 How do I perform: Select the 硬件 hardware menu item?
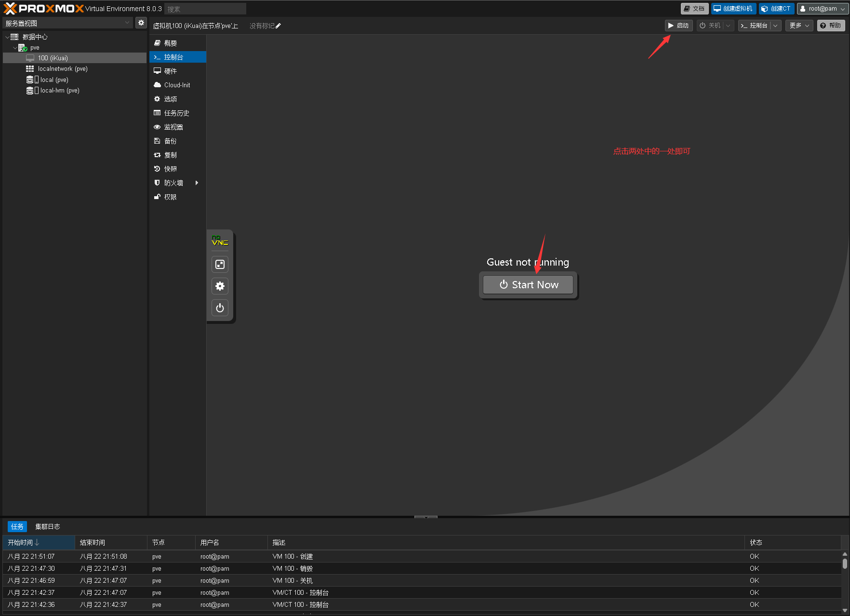(171, 71)
